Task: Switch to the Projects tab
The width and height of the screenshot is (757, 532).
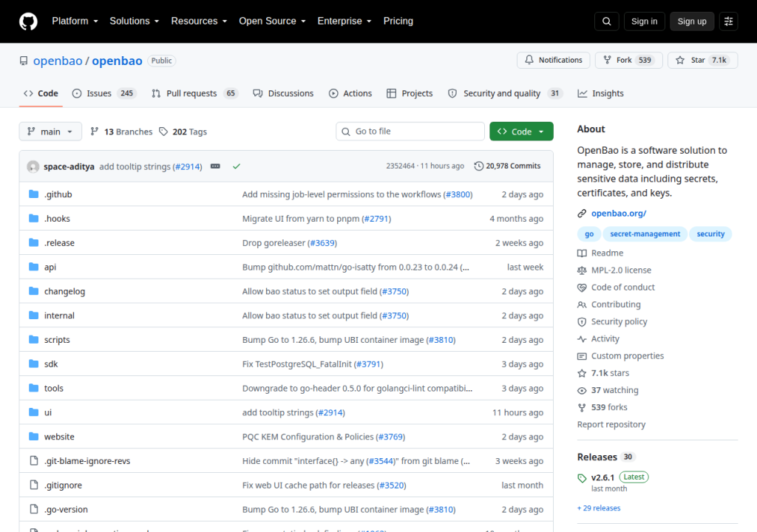Action: coord(410,93)
